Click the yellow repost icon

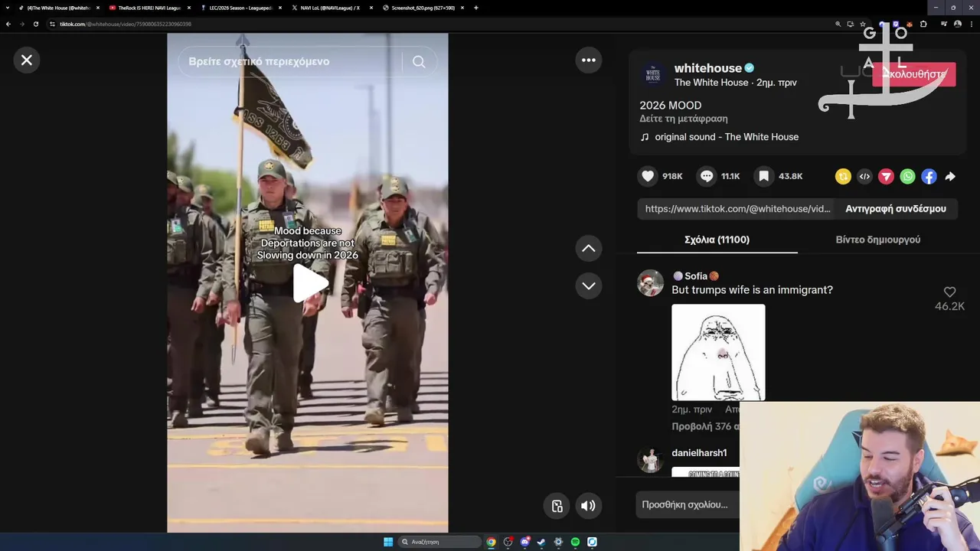[x=843, y=177]
